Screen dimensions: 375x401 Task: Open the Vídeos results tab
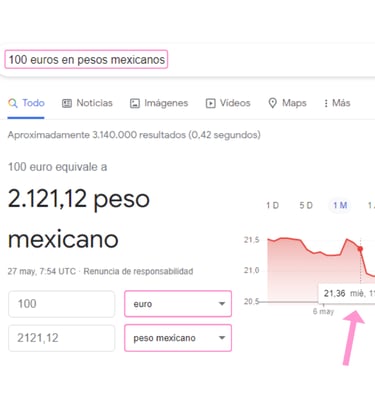click(228, 103)
